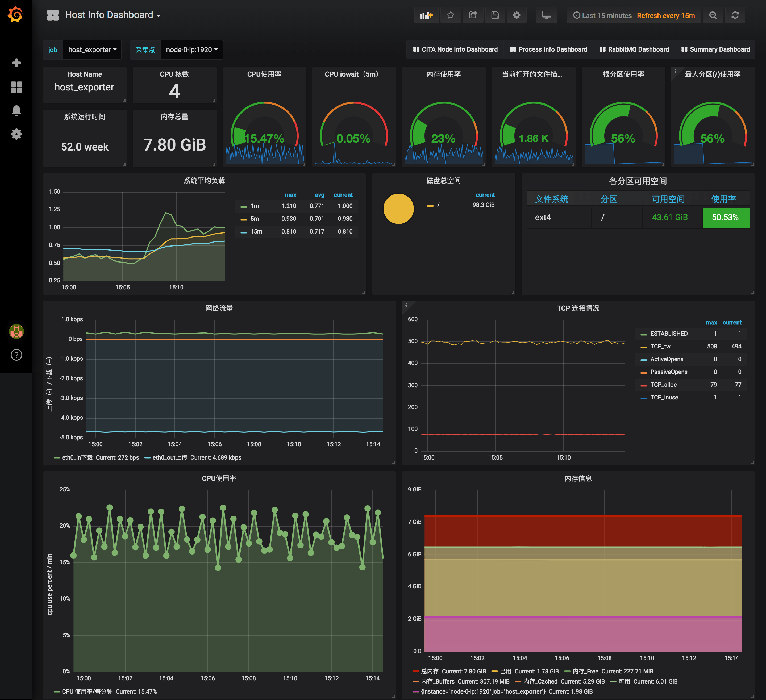Open the search icon in top-right
766x700 pixels.
coord(713,15)
